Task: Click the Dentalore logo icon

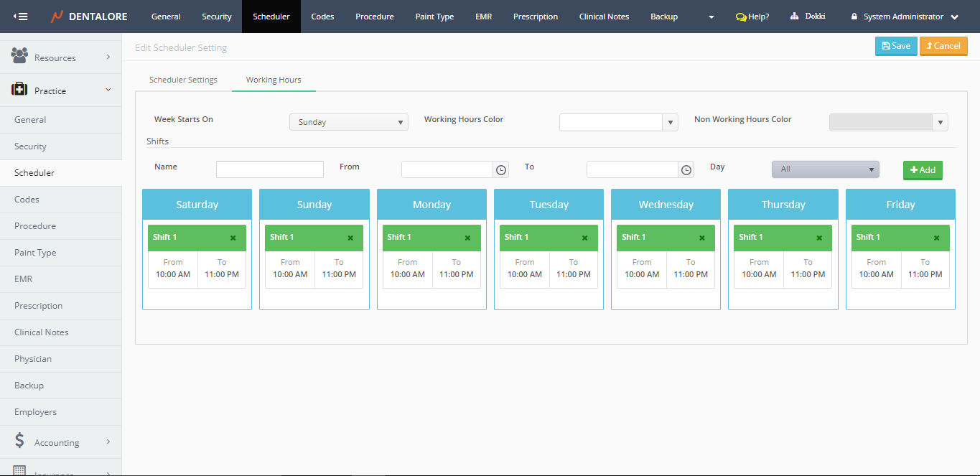Action: (57, 17)
